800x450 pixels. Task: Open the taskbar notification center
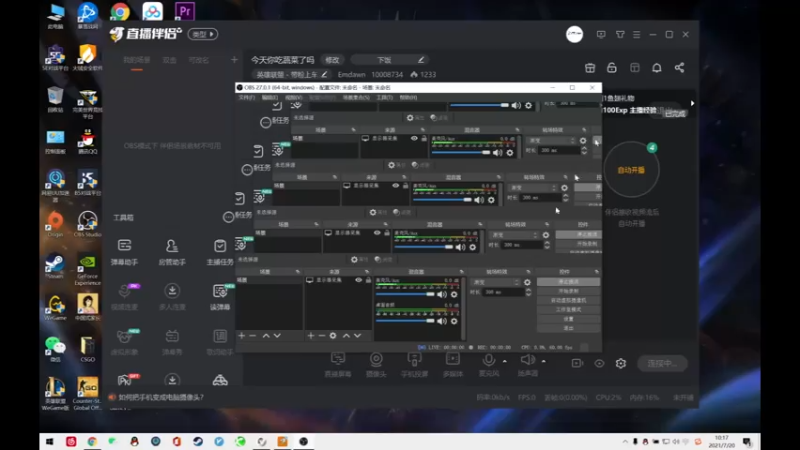(x=747, y=441)
